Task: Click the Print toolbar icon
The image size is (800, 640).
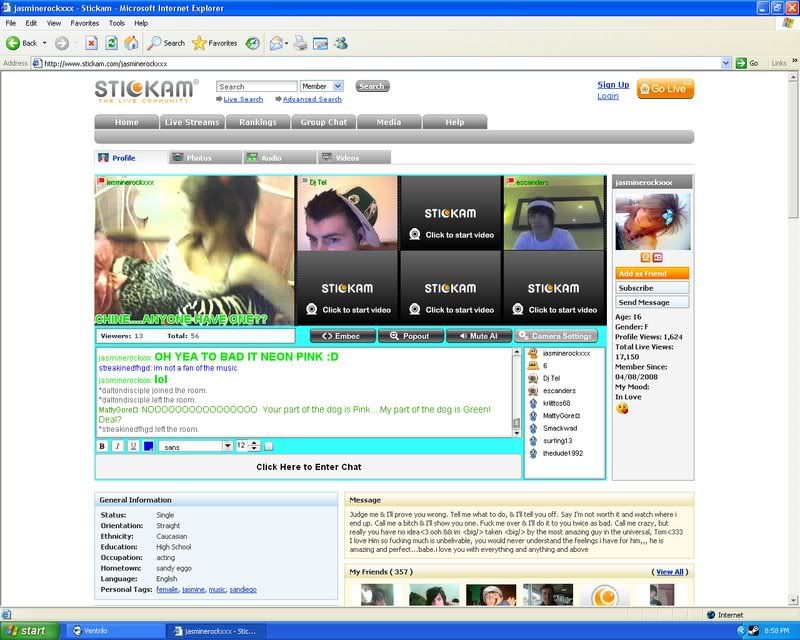Action: 301,43
